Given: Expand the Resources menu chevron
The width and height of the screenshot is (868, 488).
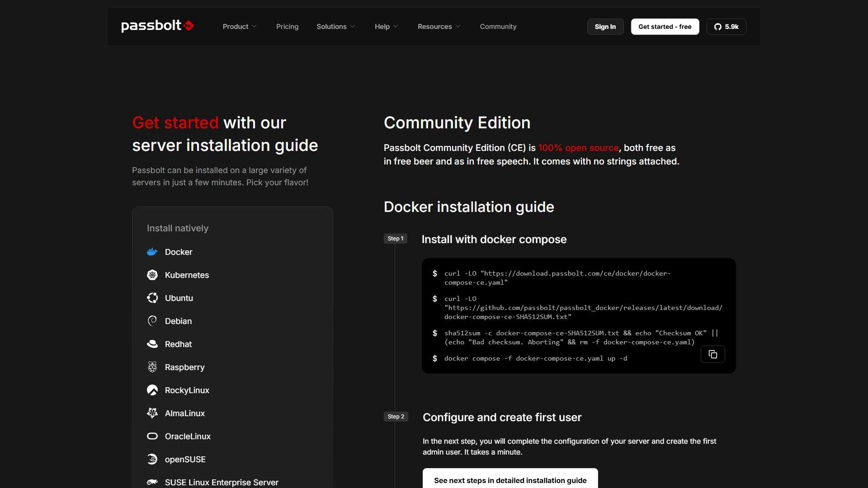Looking at the screenshot, I should 458,27.
